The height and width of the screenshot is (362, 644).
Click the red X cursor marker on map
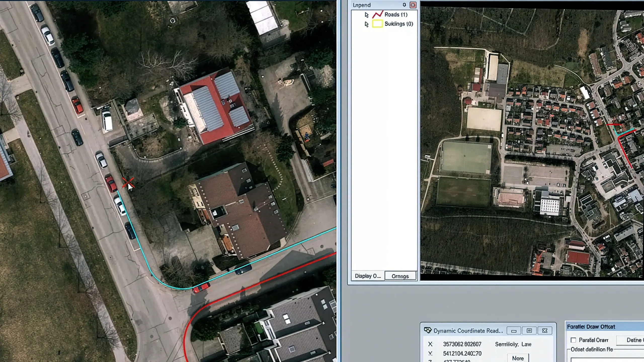pyautogui.click(x=128, y=183)
